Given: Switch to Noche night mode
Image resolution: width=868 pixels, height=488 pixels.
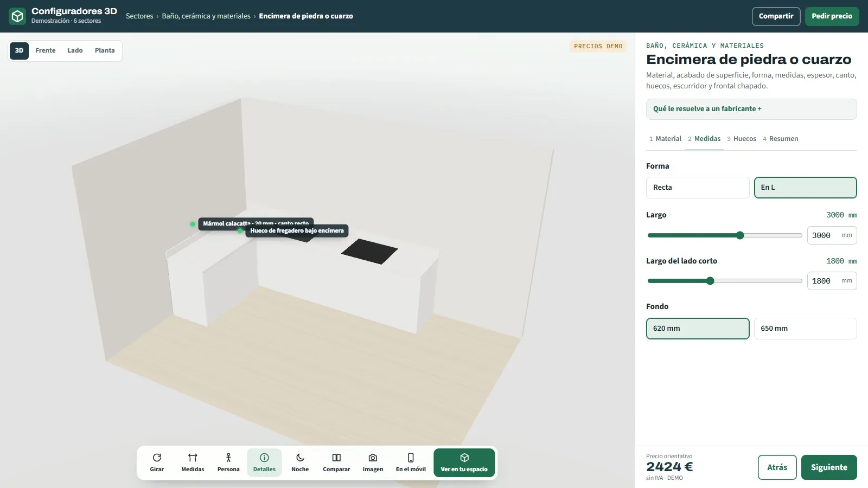Looking at the screenshot, I should click(x=300, y=463).
